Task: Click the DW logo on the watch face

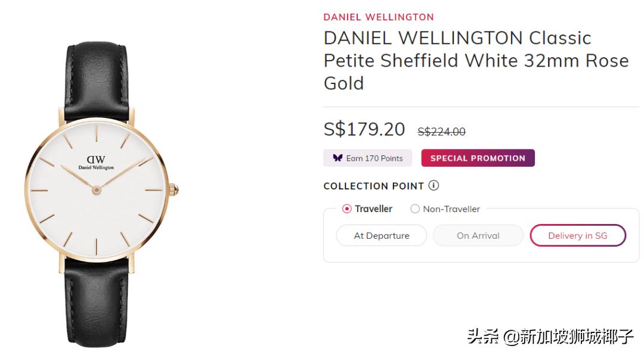Action: [96, 159]
